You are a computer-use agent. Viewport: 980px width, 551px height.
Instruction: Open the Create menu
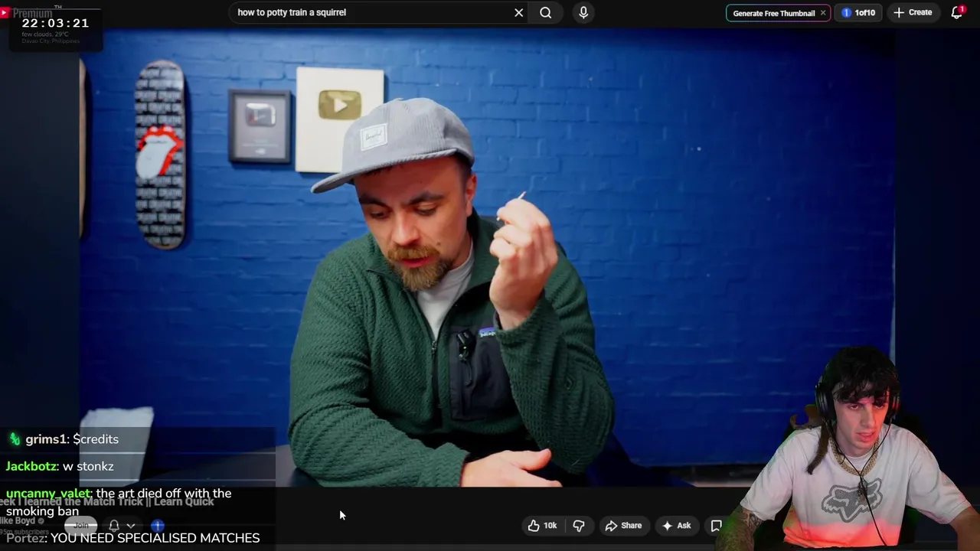pyautogui.click(x=913, y=12)
